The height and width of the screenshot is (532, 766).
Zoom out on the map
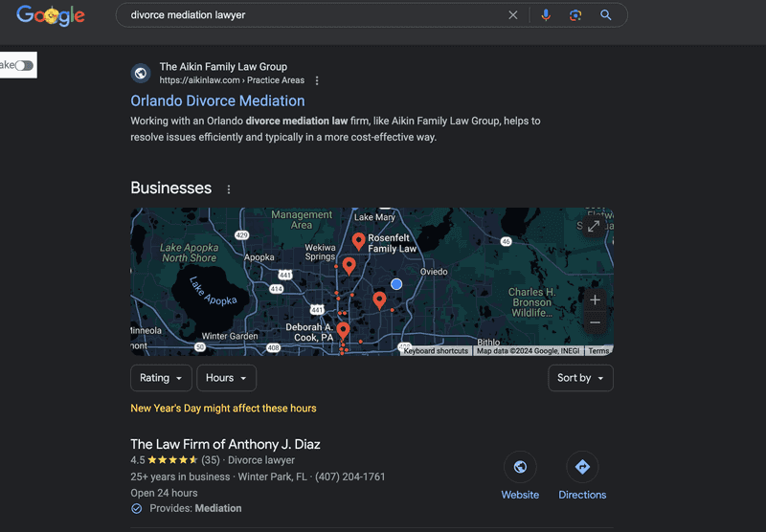pos(595,322)
